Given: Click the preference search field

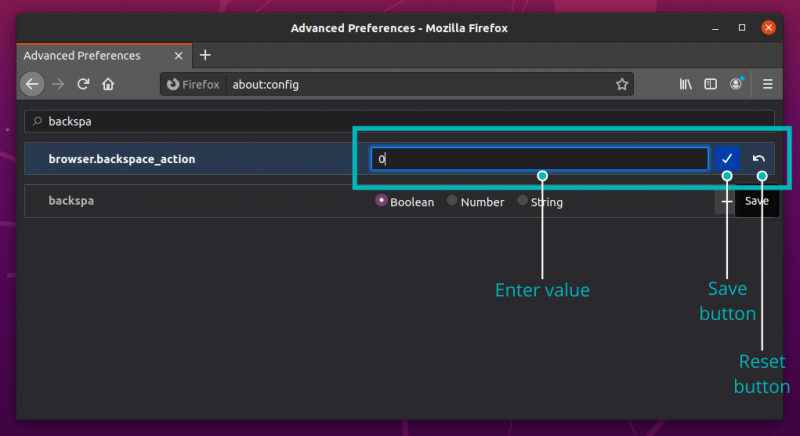Looking at the screenshot, I should [400, 121].
